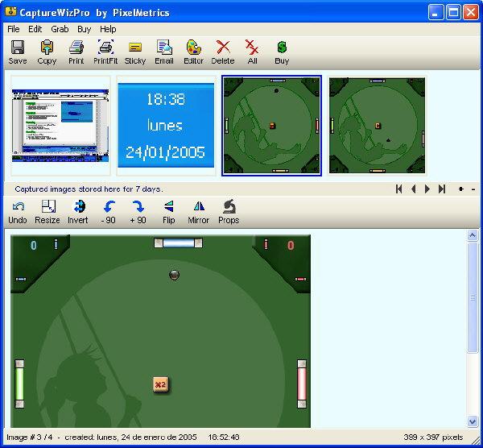
Task: Open the Help menu
Action: 108,29
